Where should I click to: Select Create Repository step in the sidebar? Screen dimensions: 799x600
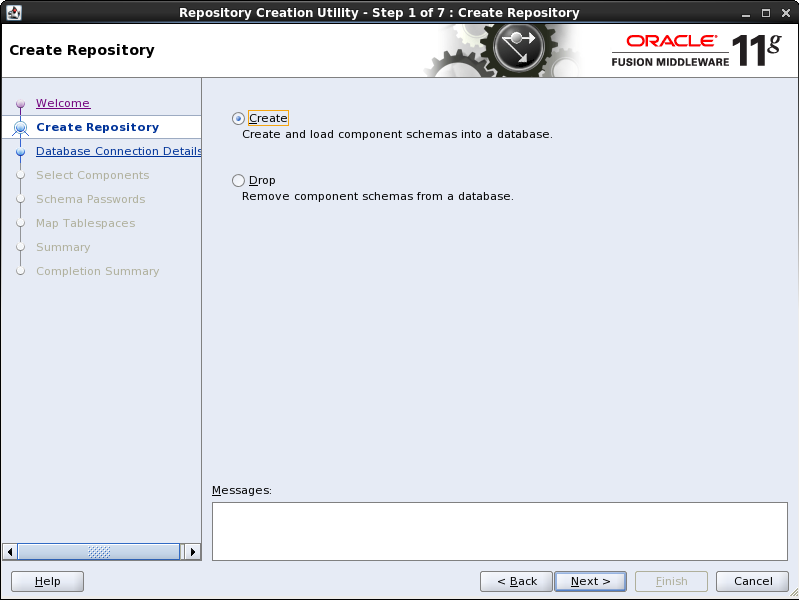click(x=97, y=127)
